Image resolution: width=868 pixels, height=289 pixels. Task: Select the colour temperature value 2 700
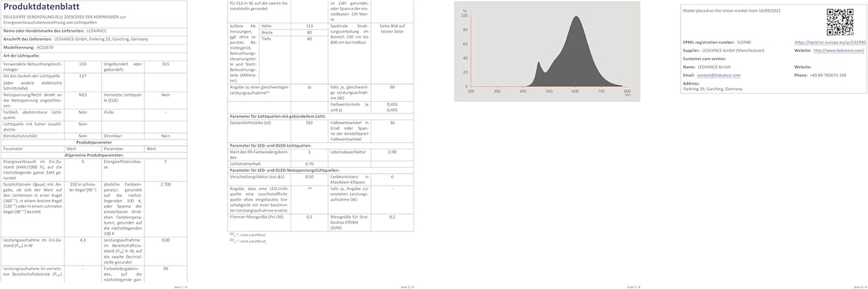click(166, 185)
